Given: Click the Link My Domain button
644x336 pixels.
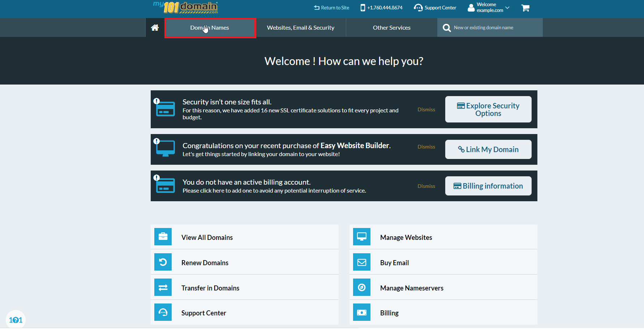Looking at the screenshot, I should (x=488, y=149).
